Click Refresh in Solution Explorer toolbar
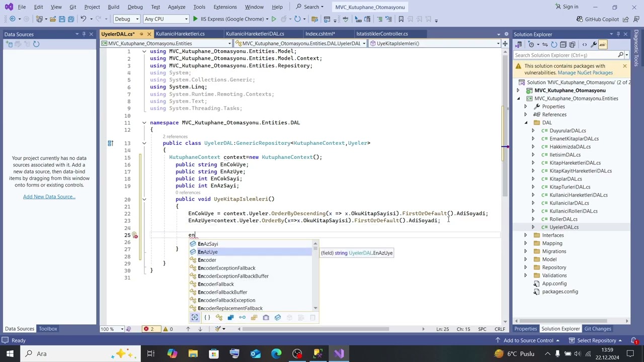Image resolution: width=644 pixels, height=362 pixels. tap(554, 44)
